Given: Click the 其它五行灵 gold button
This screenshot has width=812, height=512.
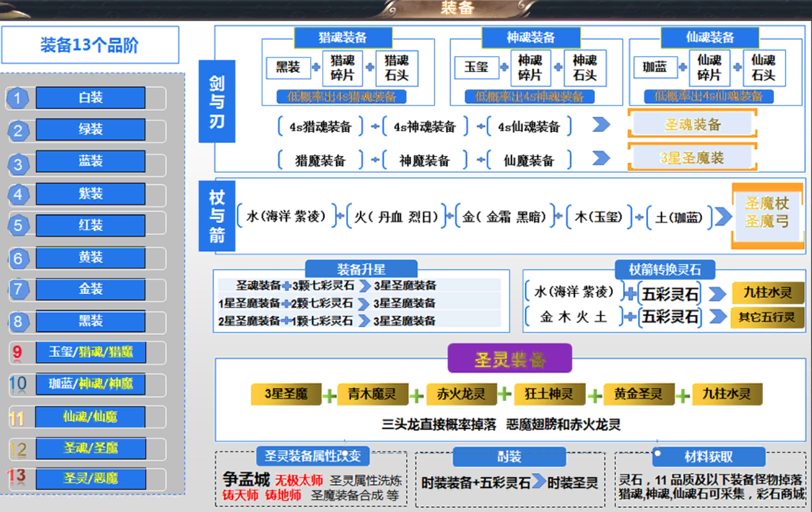Looking at the screenshot, I should pos(768,317).
